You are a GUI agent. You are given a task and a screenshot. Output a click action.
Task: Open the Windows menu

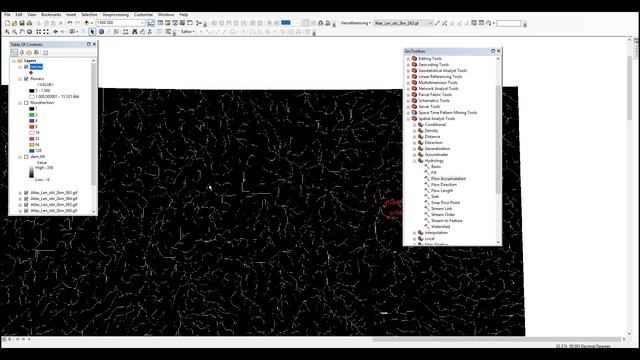[166, 15]
